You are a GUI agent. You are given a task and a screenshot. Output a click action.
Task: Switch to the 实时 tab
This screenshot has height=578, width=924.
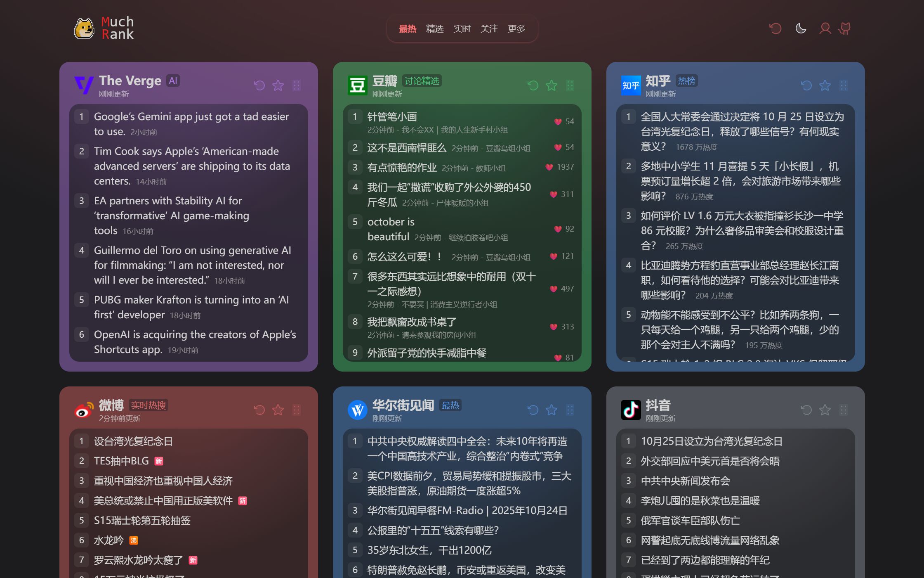[x=462, y=29]
